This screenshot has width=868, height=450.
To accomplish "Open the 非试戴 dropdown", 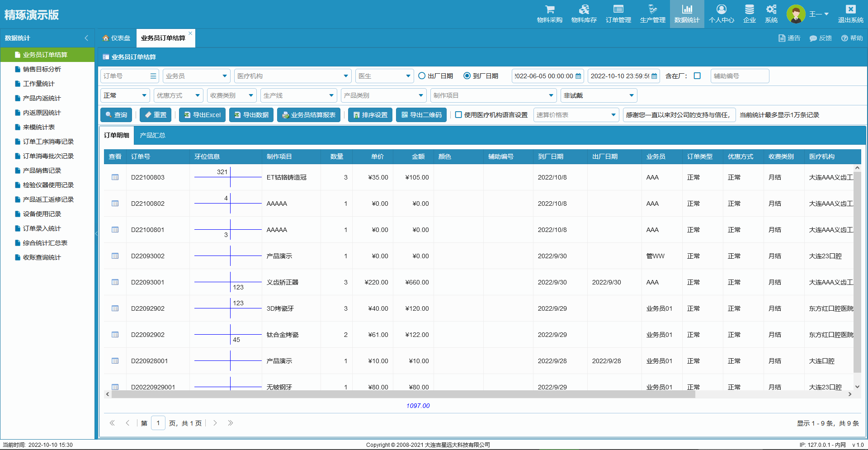I will pyautogui.click(x=599, y=95).
